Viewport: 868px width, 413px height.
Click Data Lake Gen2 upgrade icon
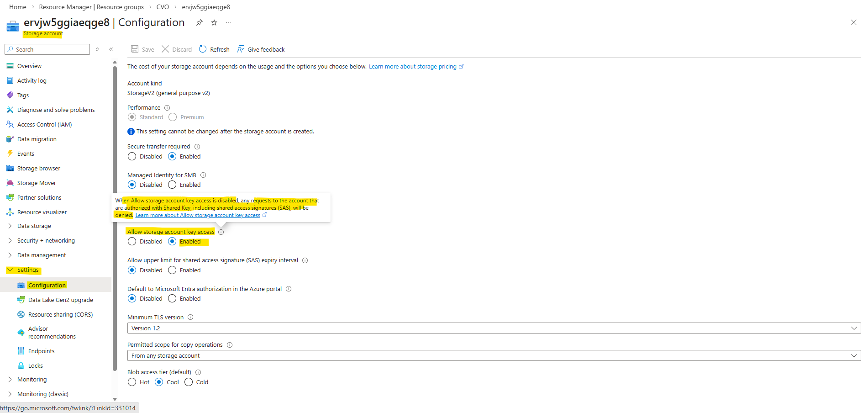tap(21, 300)
